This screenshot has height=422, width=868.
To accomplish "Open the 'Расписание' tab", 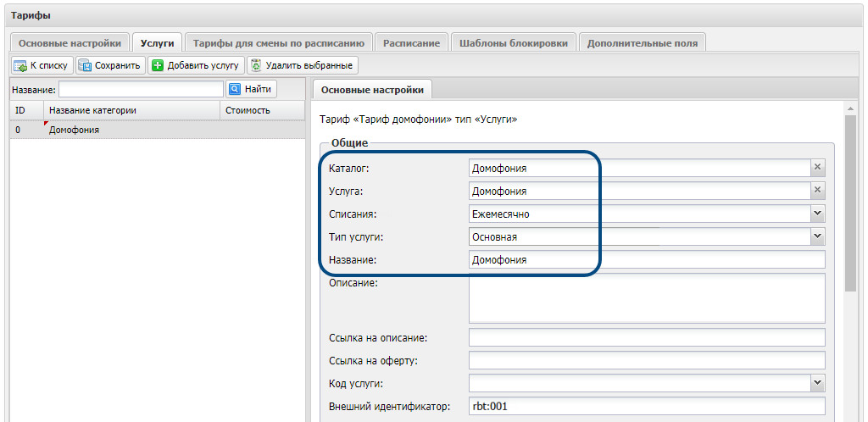I will (411, 42).
